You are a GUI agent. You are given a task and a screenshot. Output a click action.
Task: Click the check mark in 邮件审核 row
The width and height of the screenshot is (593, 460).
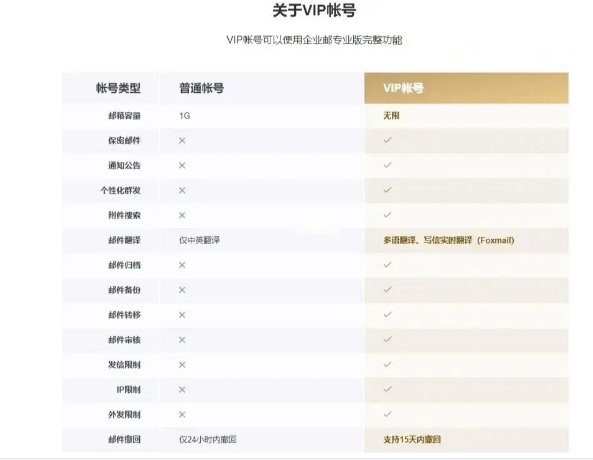click(x=387, y=339)
